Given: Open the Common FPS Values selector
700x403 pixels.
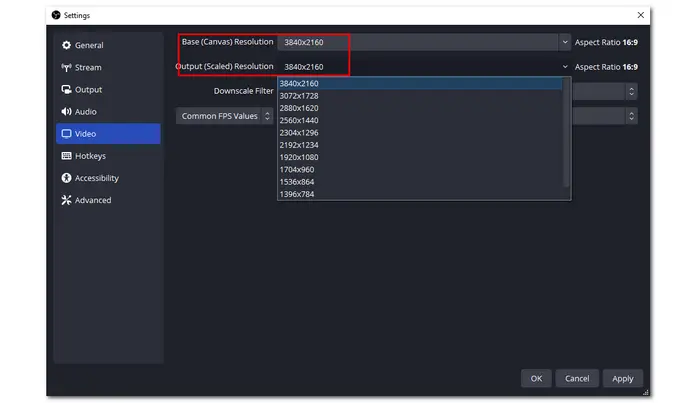Looking at the screenshot, I should pos(226,116).
